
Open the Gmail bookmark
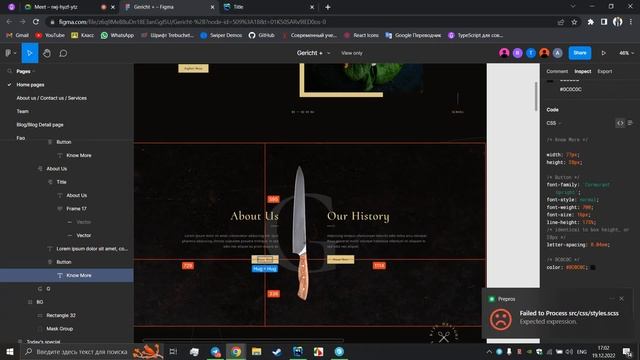(x=18, y=36)
